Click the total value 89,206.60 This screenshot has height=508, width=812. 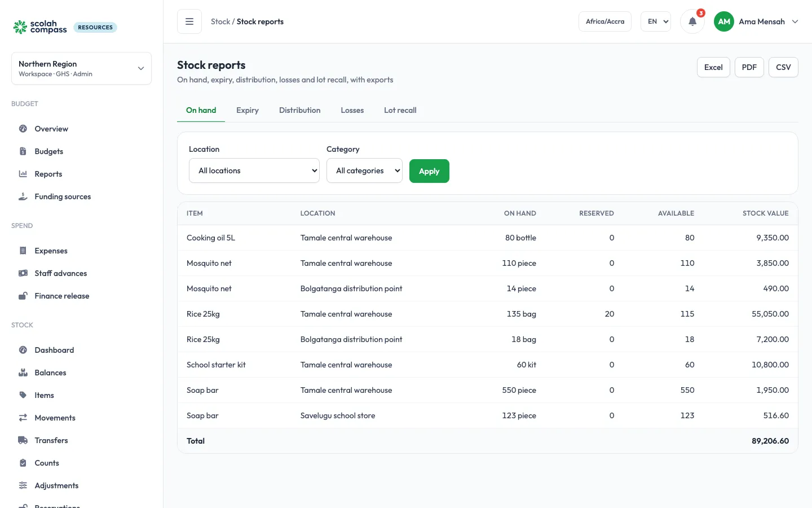[770, 441]
